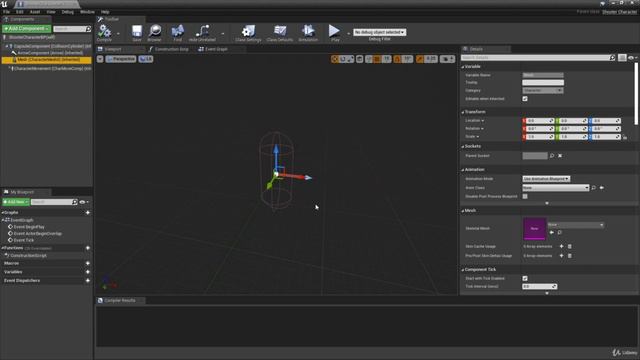Open the Asset menu

(x=35, y=12)
